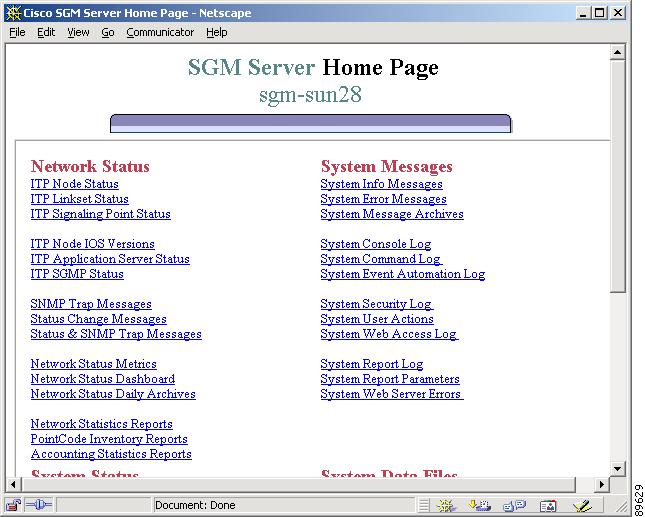
Task: Open PointCode Inventory Reports link
Action: [x=109, y=439]
